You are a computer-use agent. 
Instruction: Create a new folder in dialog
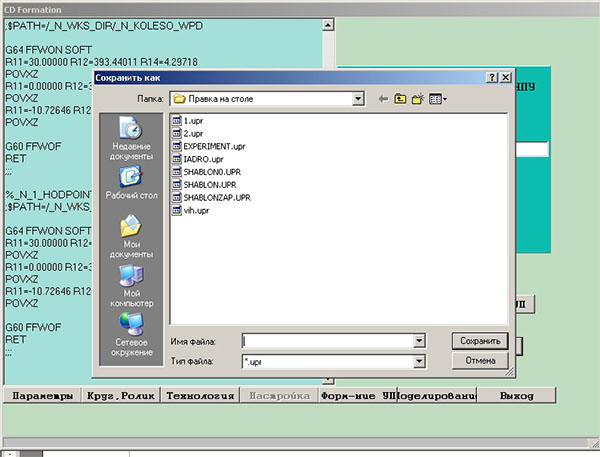[x=419, y=99]
